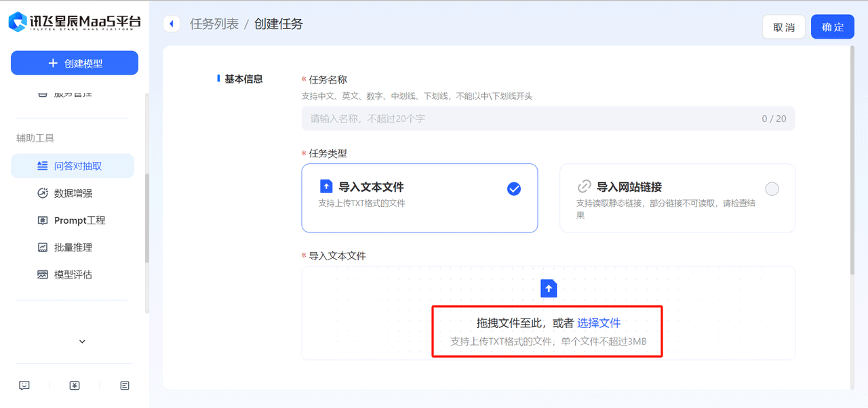Go to 任务列表 breadcrumb
868x408 pixels.
click(214, 24)
